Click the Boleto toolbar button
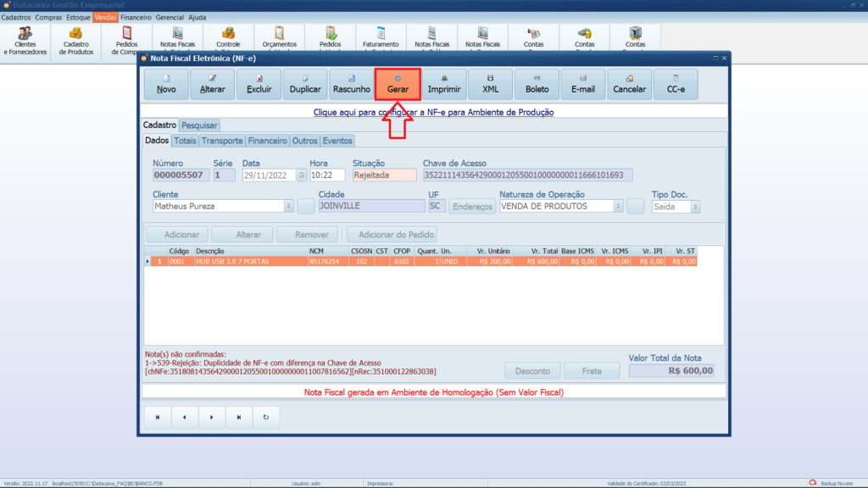This screenshot has width=868, height=488. 537,85
